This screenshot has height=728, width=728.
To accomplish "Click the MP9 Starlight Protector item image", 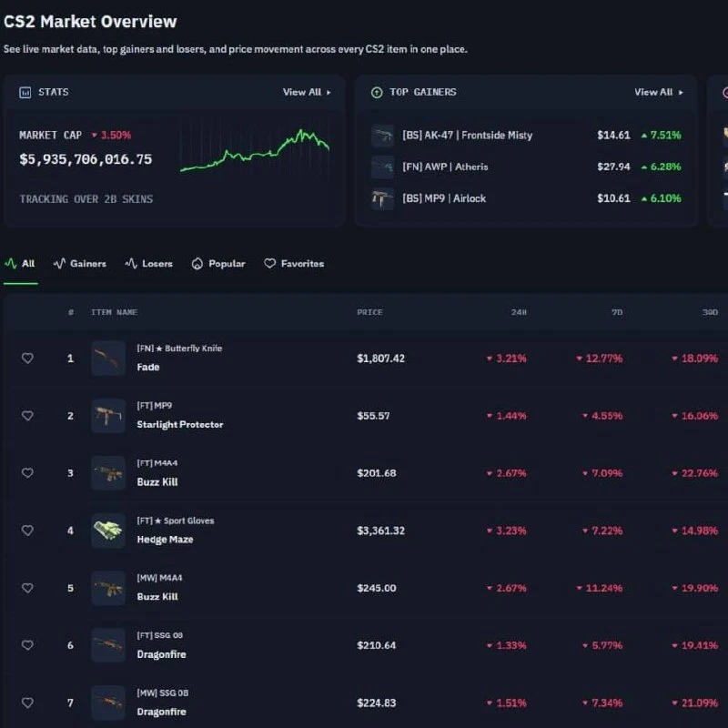I will [108, 416].
